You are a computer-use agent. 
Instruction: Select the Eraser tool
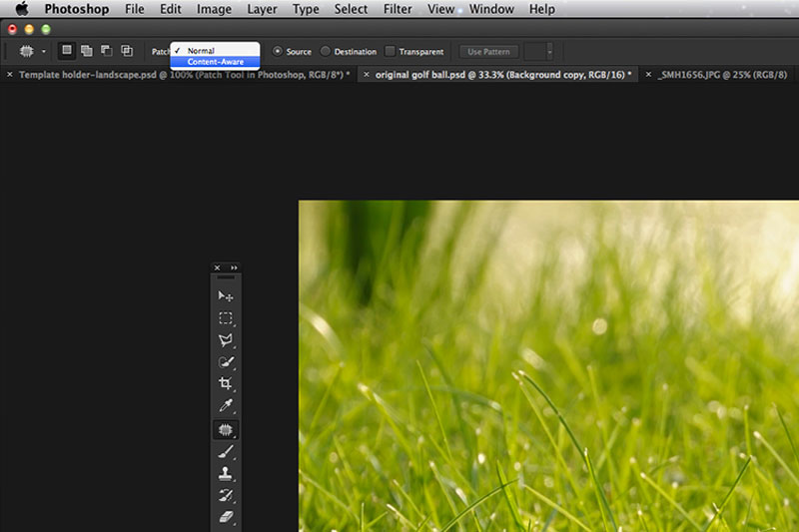(226, 516)
